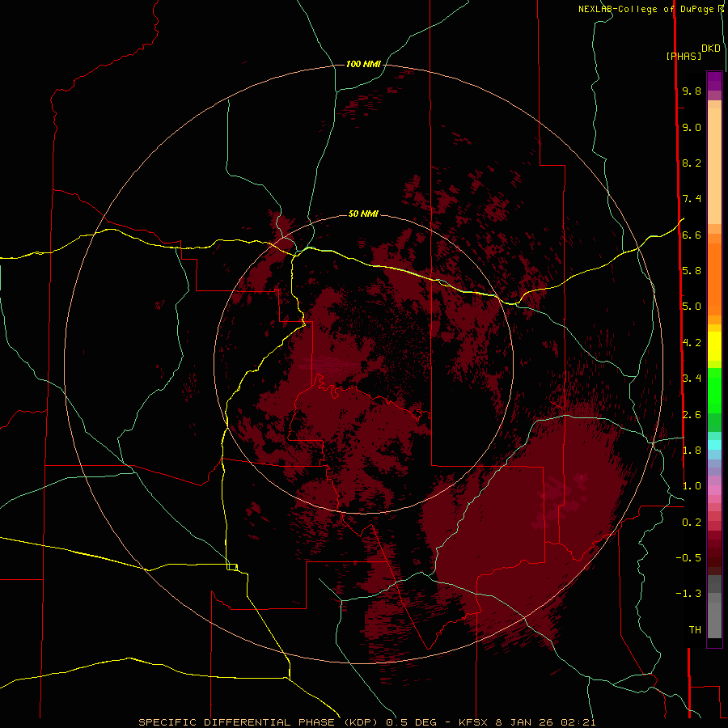This screenshot has width=728, height=728.
Task: Click the 7.4 scale value
Action: point(692,199)
